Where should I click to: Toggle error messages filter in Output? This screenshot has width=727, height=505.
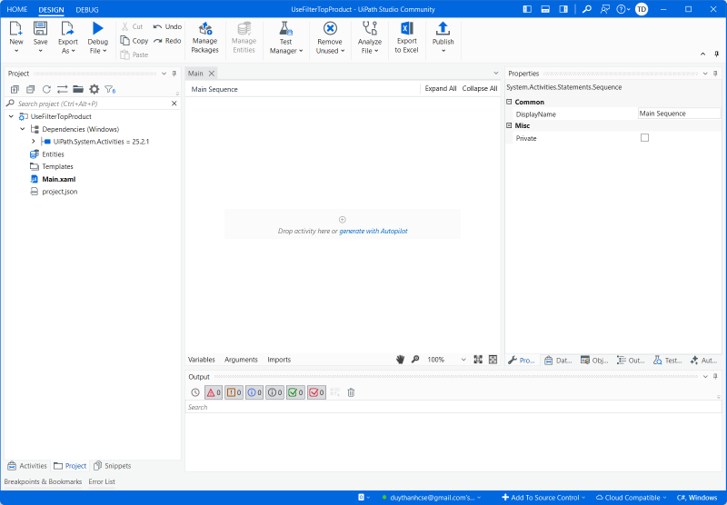coord(213,392)
